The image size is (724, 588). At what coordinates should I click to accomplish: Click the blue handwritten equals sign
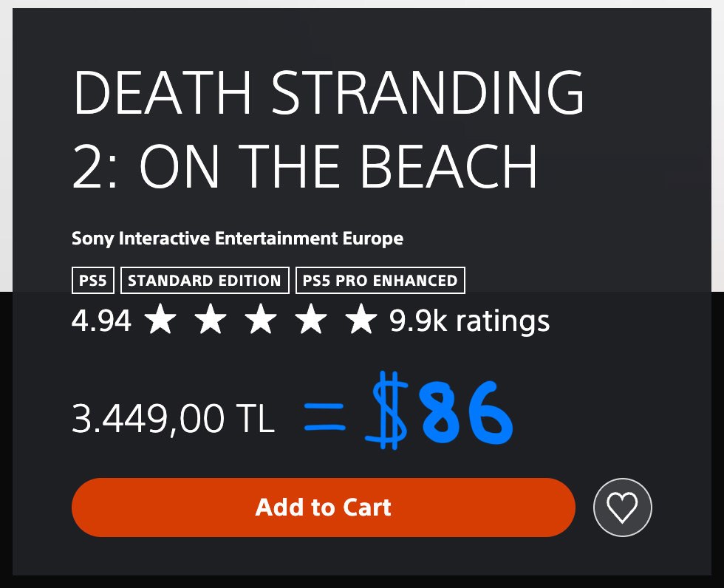pos(324,417)
